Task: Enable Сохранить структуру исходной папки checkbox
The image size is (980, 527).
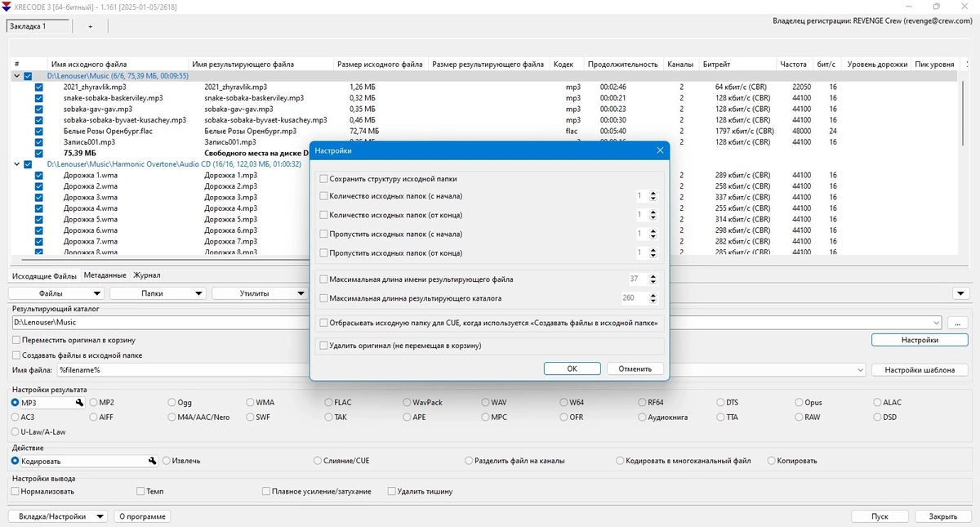Action: (324, 178)
